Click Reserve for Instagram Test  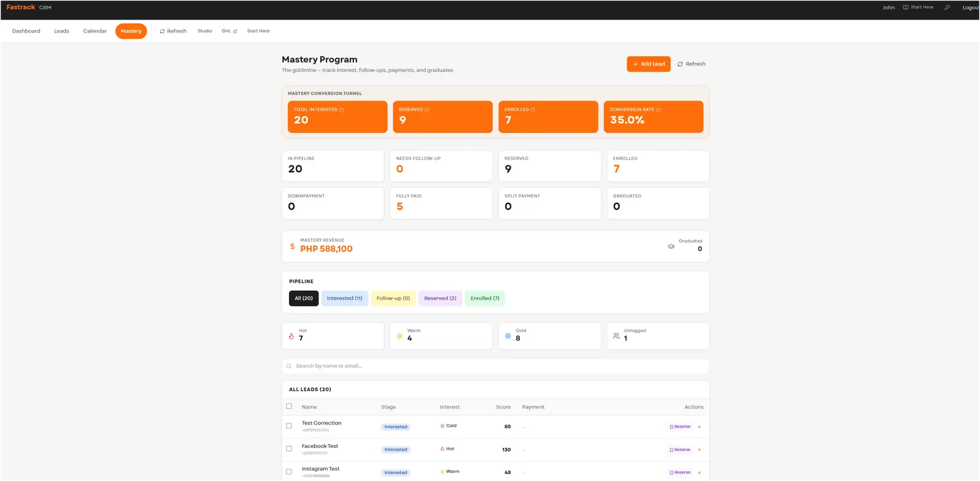click(680, 472)
